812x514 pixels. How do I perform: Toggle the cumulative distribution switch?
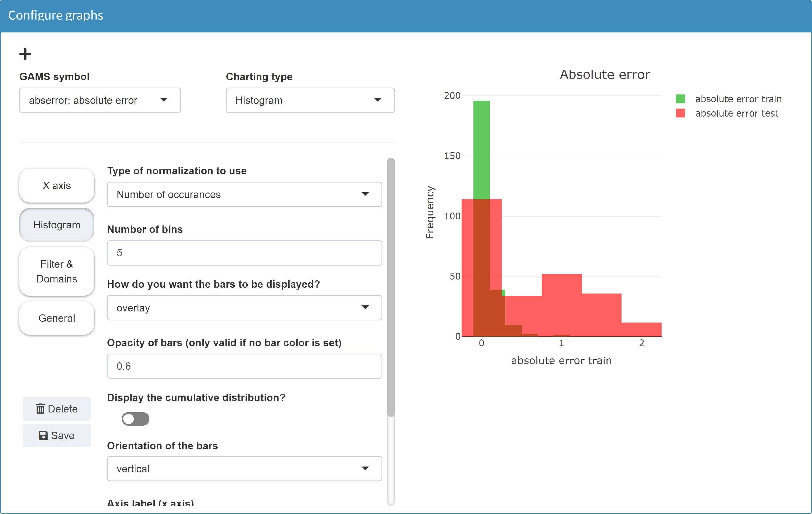tap(135, 419)
